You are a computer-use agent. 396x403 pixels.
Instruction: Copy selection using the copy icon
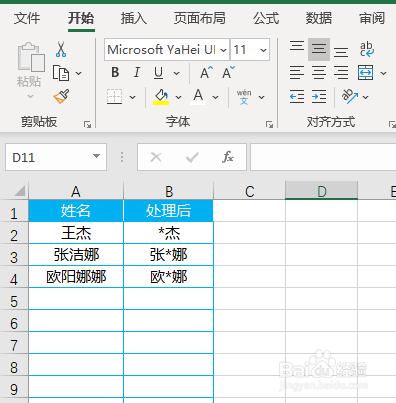click(x=61, y=73)
